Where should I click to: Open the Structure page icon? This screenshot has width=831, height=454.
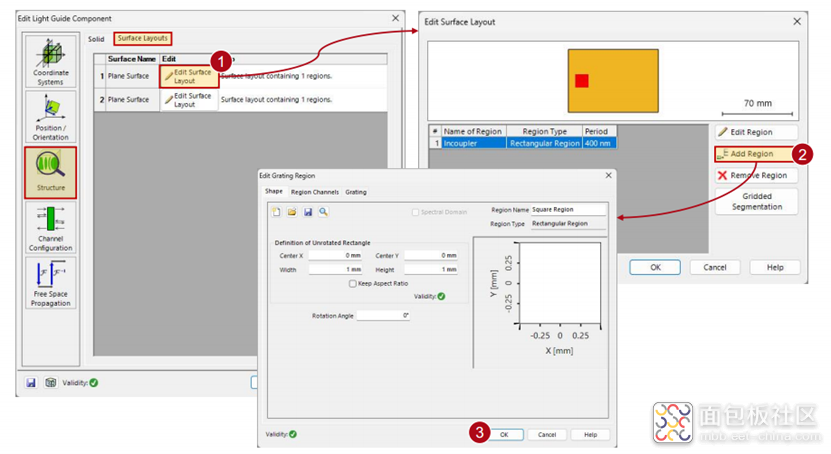coord(51,173)
